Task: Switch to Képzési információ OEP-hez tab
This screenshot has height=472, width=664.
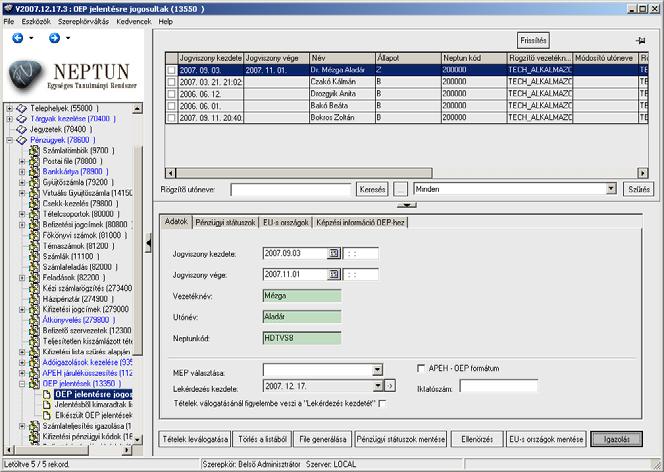Action: click(360, 222)
